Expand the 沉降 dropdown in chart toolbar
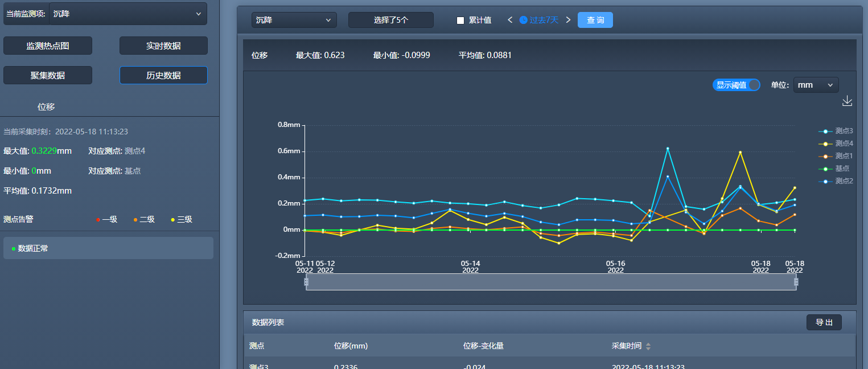 tap(294, 20)
